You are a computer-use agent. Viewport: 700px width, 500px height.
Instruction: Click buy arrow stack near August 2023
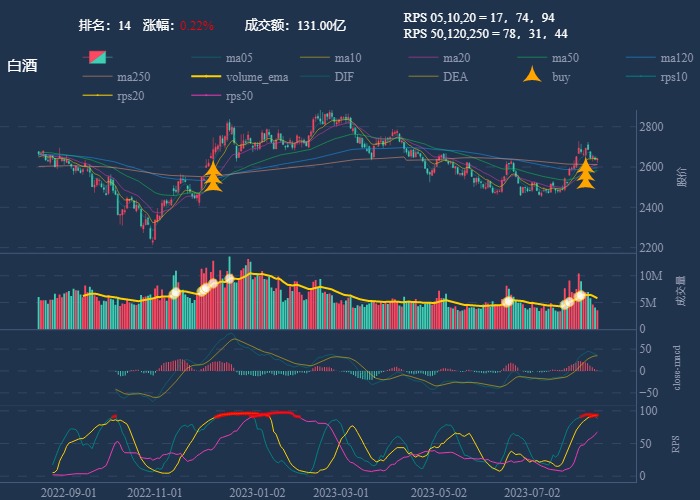click(x=586, y=172)
